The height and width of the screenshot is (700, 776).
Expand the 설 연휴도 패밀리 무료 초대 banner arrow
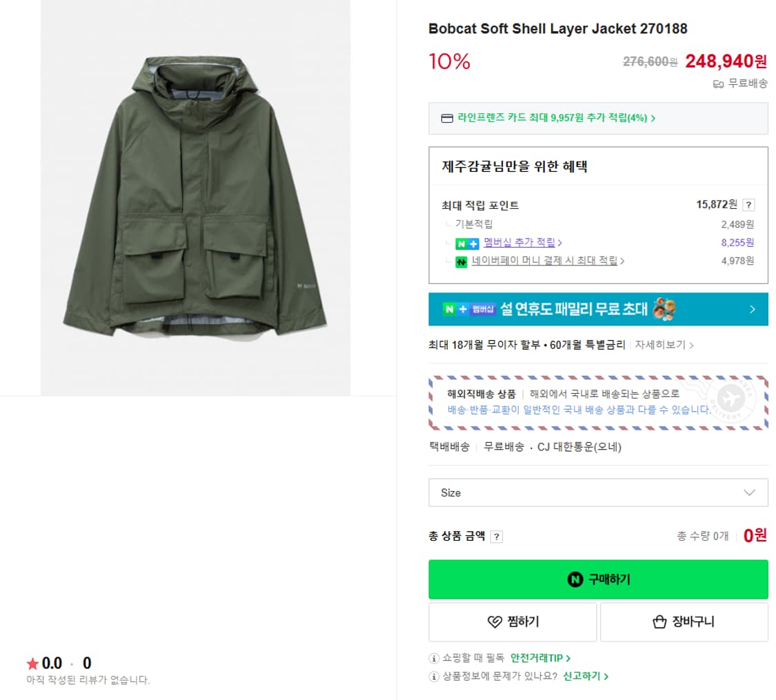pyautogui.click(x=753, y=310)
